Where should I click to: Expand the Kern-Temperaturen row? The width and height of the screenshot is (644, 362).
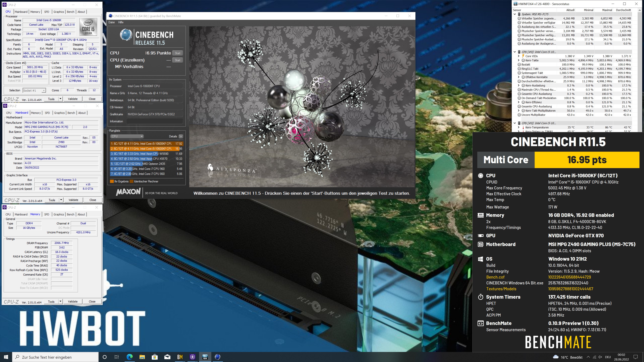519,127
